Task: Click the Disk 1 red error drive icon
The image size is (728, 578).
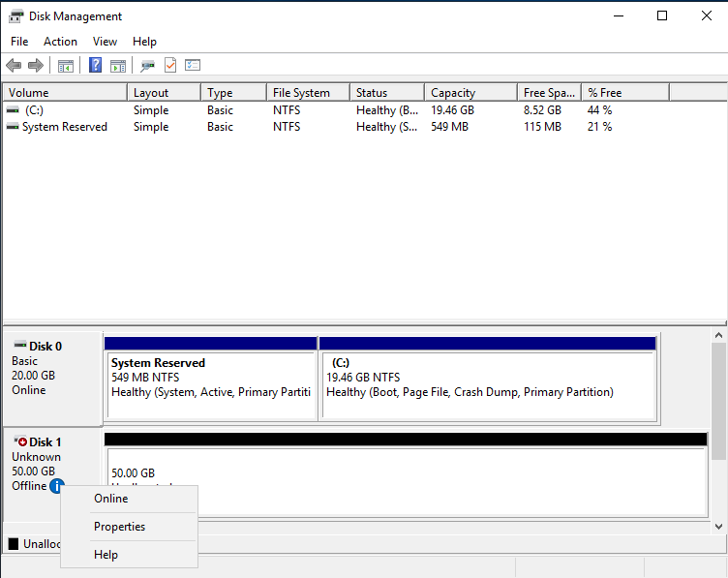Action: 20,441
